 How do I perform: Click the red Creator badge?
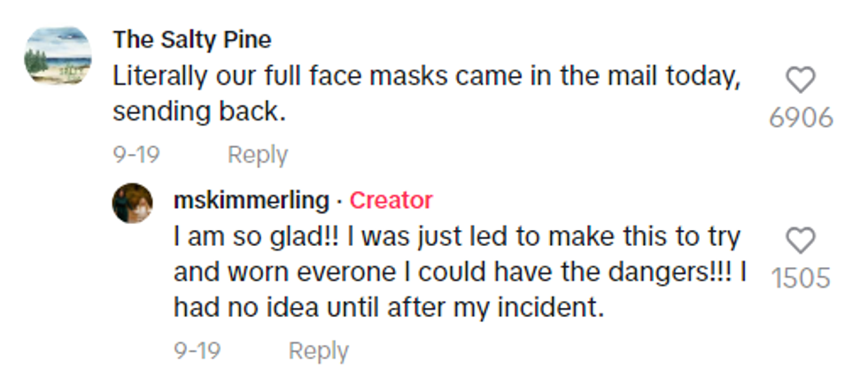click(x=391, y=201)
